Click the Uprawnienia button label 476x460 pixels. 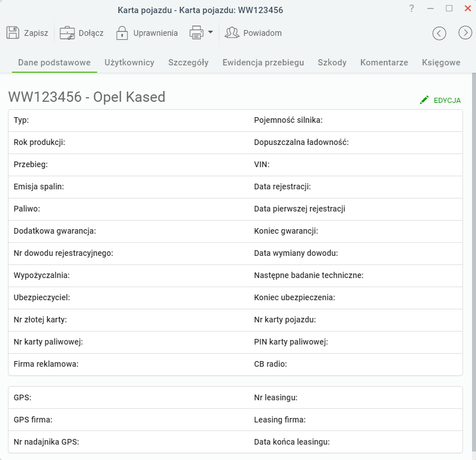pos(156,33)
